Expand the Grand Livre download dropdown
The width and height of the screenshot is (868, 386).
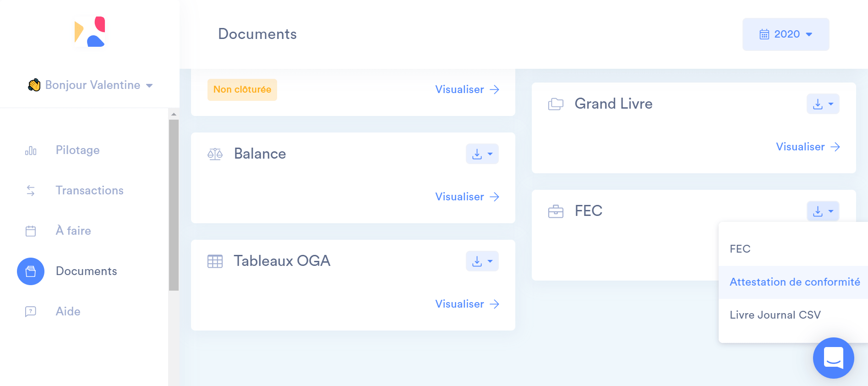point(823,104)
